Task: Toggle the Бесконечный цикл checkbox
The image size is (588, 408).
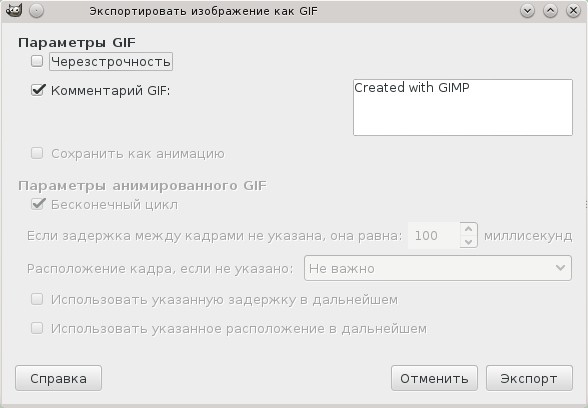Action: pos(38,204)
